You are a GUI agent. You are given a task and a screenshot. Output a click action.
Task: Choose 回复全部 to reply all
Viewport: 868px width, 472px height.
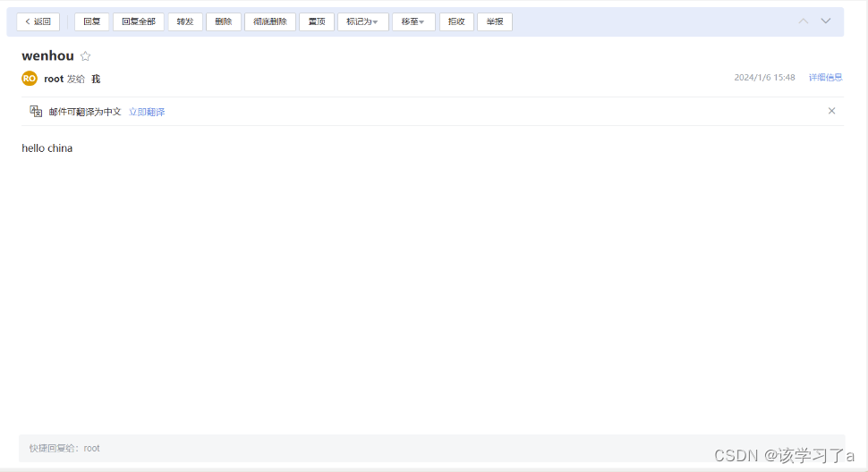click(139, 21)
